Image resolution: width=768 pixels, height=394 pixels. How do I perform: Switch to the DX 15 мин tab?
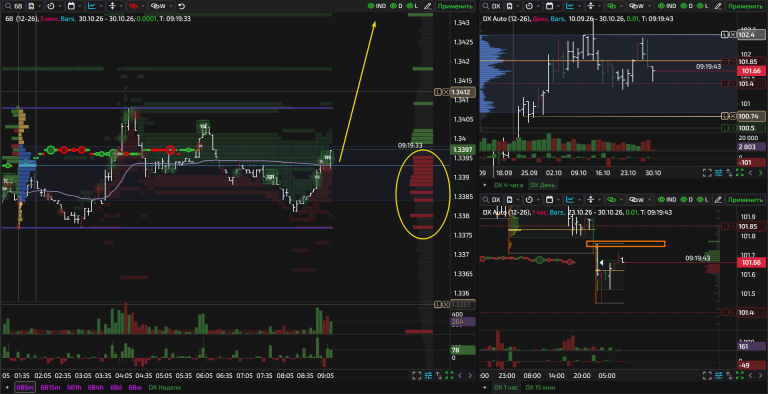click(540, 387)
